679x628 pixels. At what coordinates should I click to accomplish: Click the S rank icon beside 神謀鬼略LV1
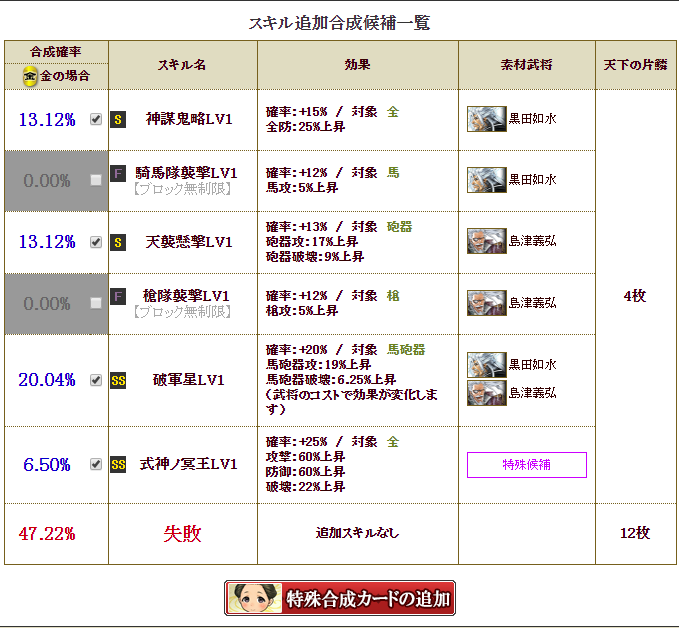pos(118,120)
